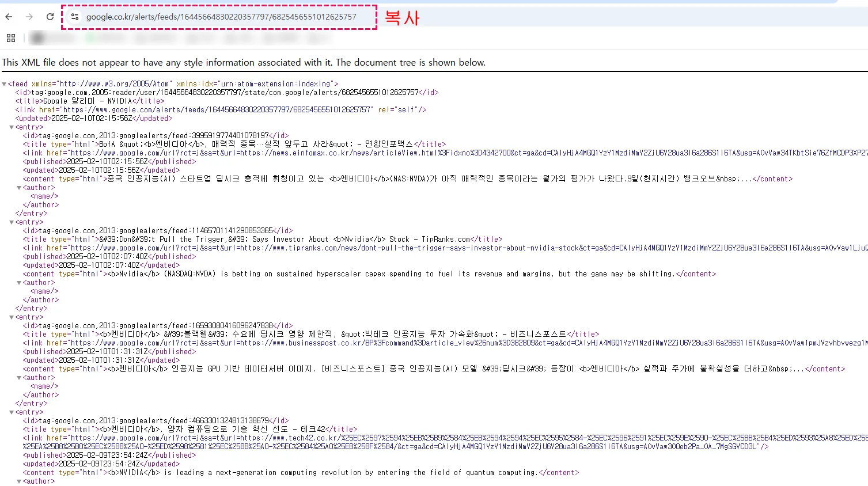Open site information icon in address bar
This screenshot has height=486, width=868.
point(74,17)
